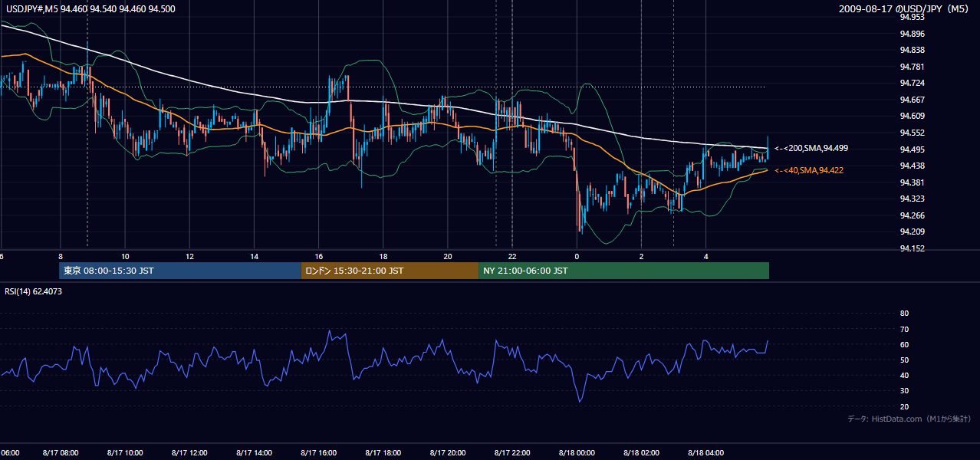This screenshot has width=980, height=460.
Task: Click the hour 10 chart axis tick
Action: tap(125, 256)
